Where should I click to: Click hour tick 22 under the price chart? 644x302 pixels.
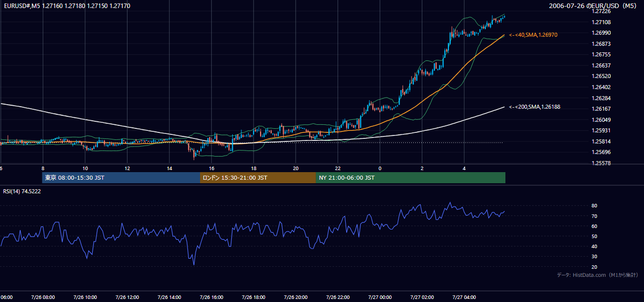tap(338, 168)
